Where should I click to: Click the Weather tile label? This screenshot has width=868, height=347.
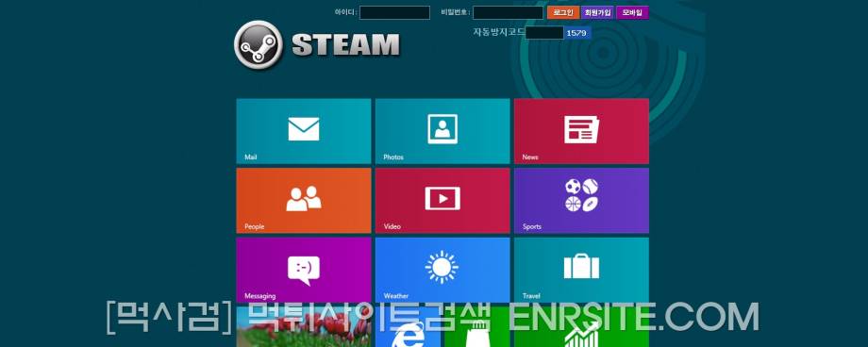pyautogui.click(x=396, y=296)
